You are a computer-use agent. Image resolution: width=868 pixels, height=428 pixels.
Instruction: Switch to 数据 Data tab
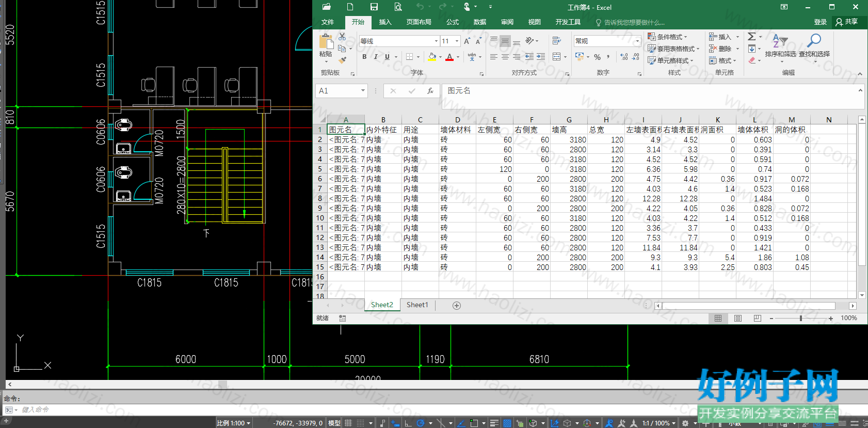pyautogui.click(x=480, y=22)
